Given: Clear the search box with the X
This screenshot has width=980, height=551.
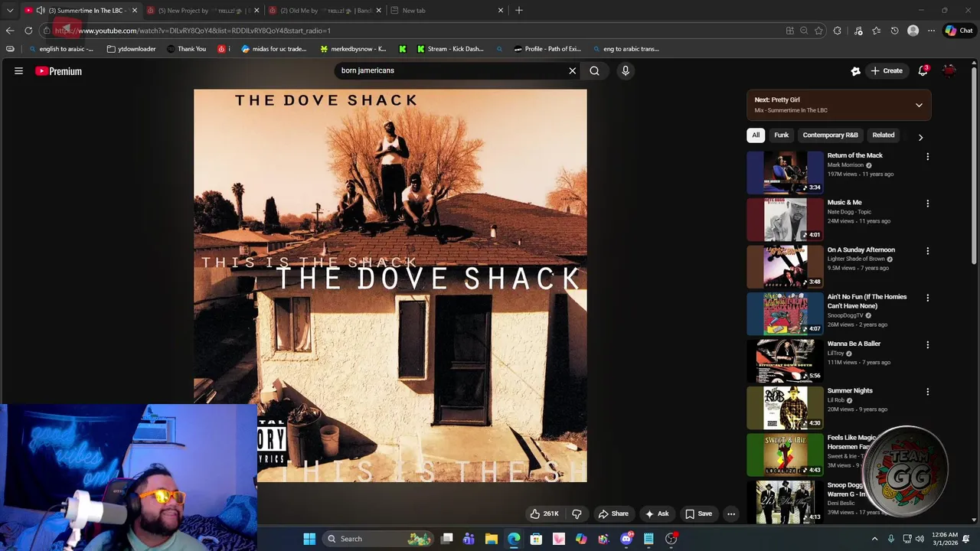Looking at the screenshot, I should tap(572, 70).
